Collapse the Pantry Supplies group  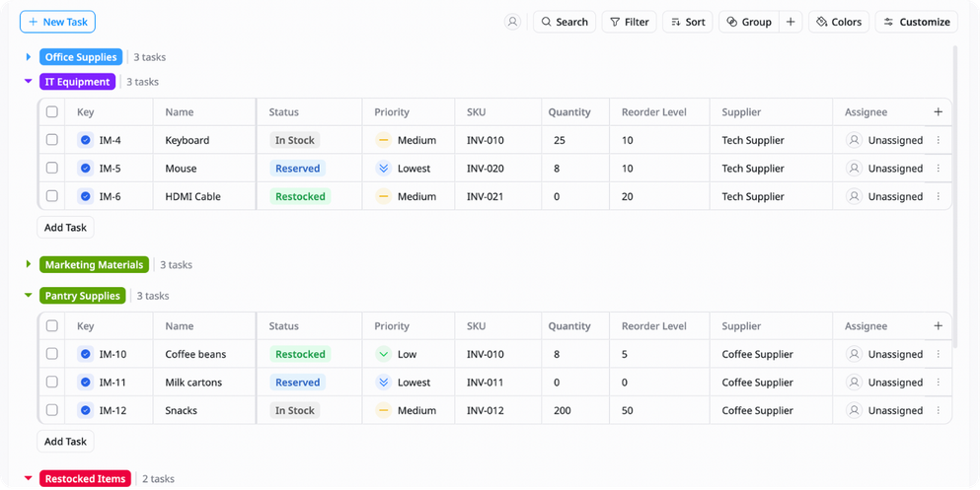pos(28,295)
